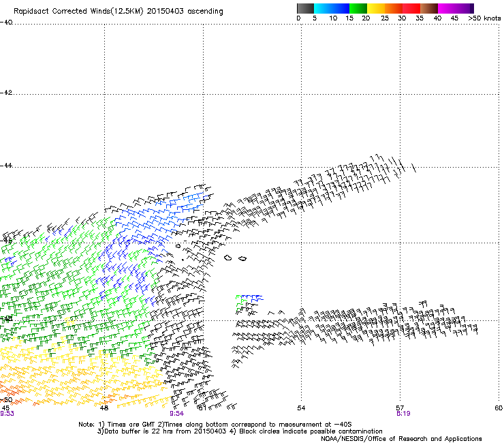
Task: Click the latitude label '-44'
Action: [x=6, y=166]
